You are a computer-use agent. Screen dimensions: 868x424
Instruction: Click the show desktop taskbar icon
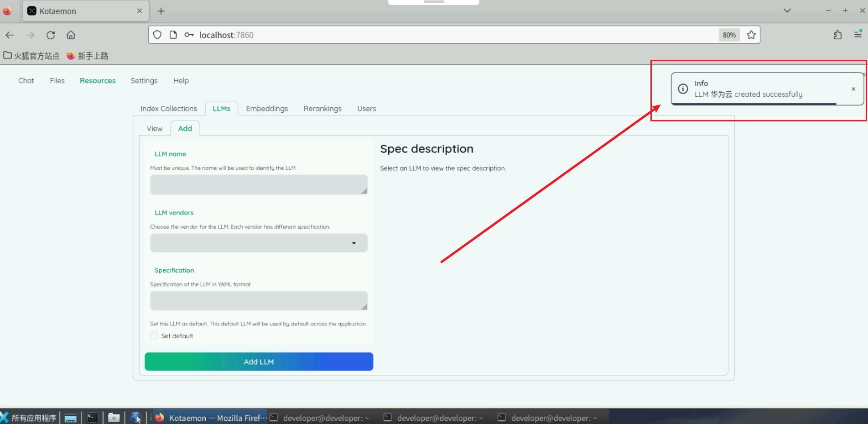pyautogui.click(x=71, y=418)
